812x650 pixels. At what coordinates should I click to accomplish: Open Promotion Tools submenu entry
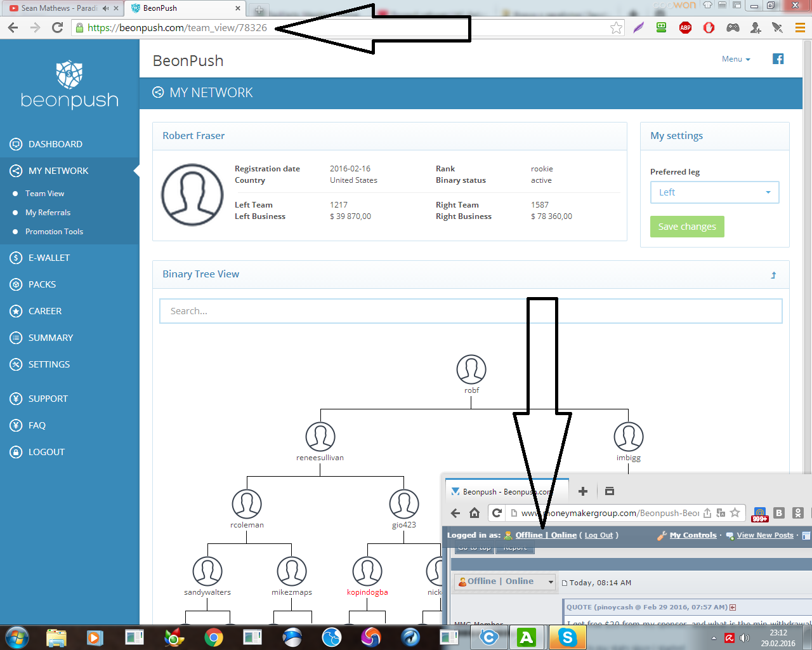coord(54,232)
